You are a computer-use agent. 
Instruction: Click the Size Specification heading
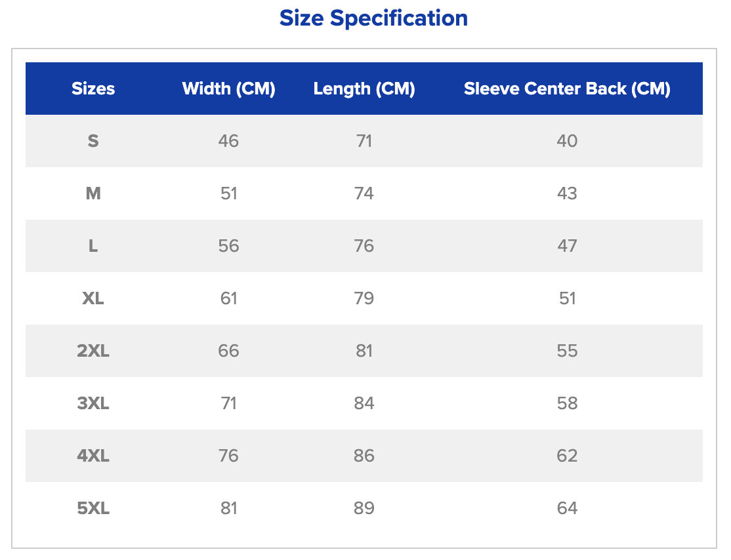373,18
